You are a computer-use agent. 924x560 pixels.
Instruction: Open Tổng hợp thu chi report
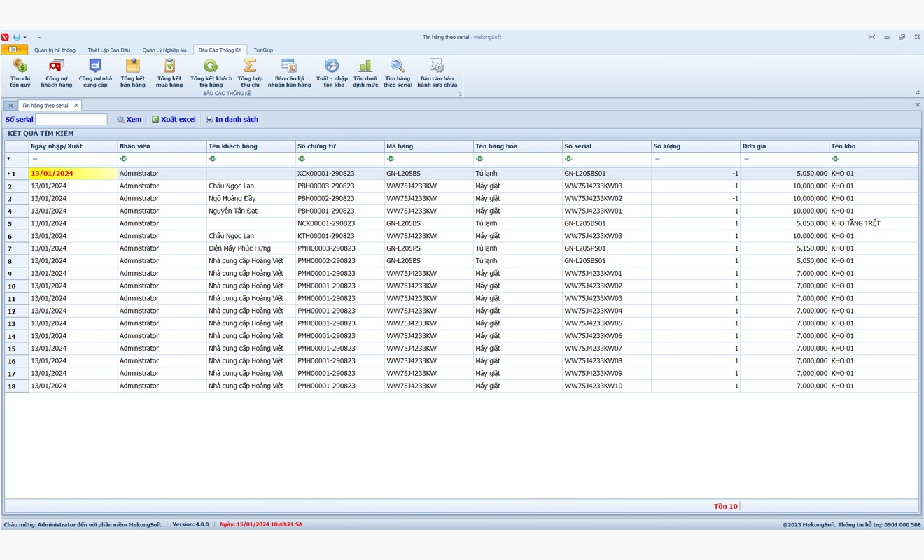click(250, 73)
